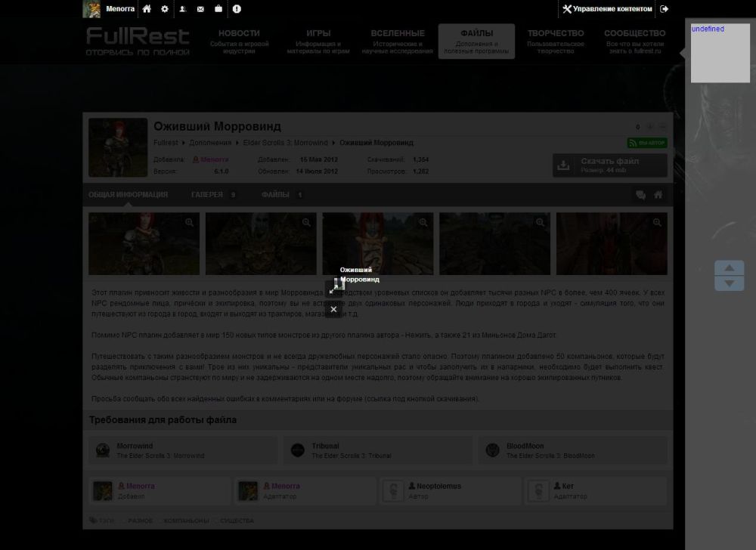Click the Tribunal requirement title
Viewport: 756px width, 550px height.
coord(325,446)
